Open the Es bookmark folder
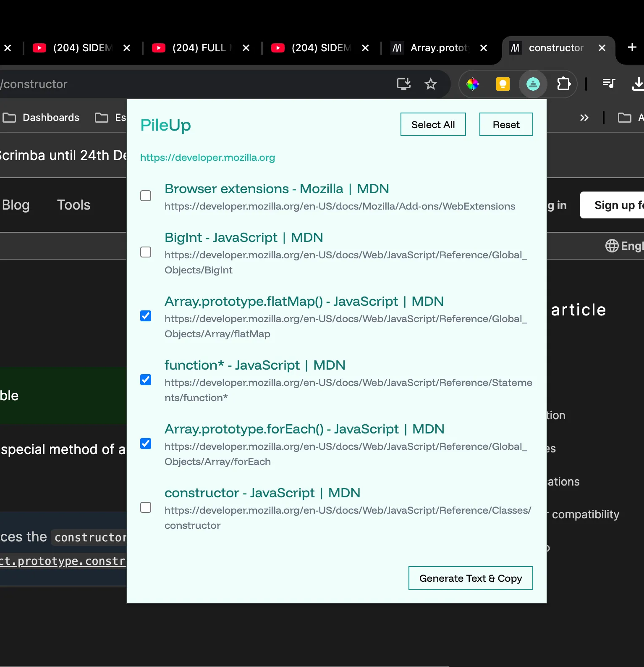The image size is (644, 667). click(x=110, y=118)
